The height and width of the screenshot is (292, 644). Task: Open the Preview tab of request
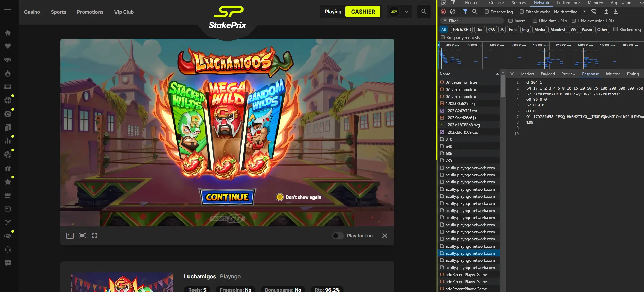[568, 74]
